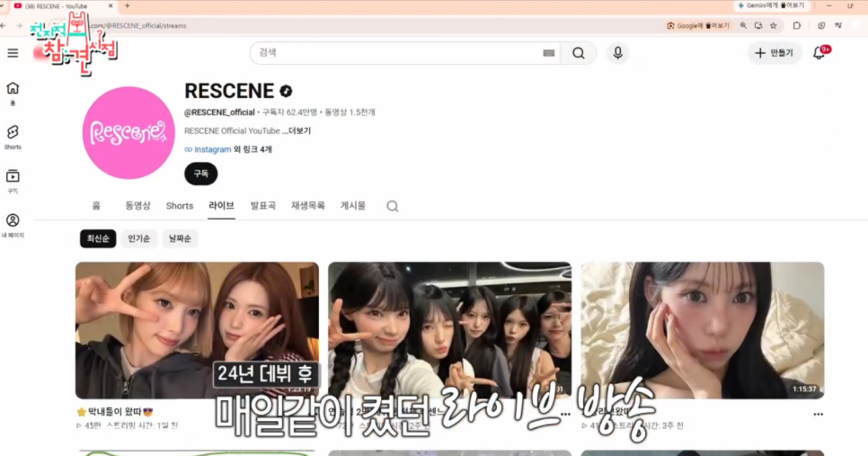Start voice search with the microphone
868x456 pixels.
pyautogui.click(x=618, y=53)
